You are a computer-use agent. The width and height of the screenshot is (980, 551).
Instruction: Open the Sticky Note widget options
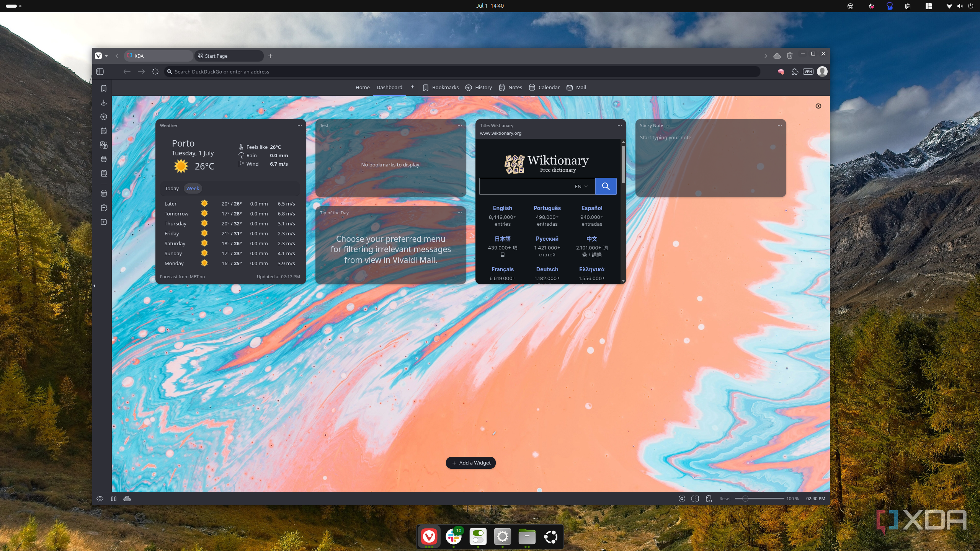780,126
